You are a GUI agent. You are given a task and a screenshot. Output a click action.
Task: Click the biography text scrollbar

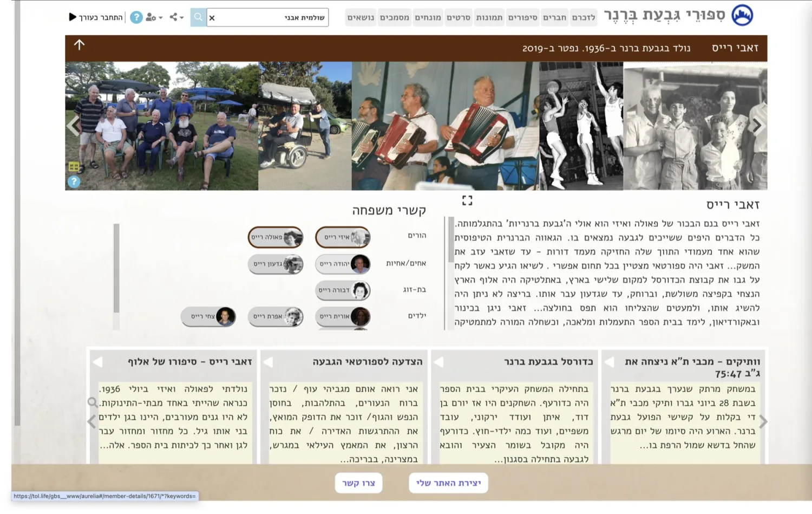[451, 239]
